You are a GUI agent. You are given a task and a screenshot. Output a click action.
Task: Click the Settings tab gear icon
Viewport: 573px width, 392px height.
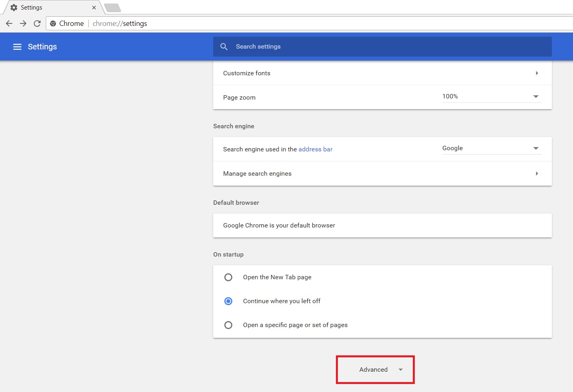tap(14, 8)
